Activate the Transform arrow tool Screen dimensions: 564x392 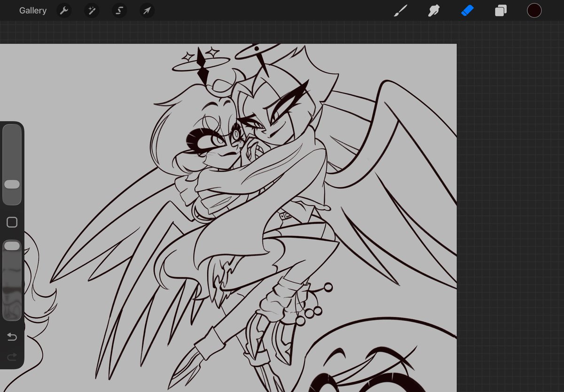147,11
